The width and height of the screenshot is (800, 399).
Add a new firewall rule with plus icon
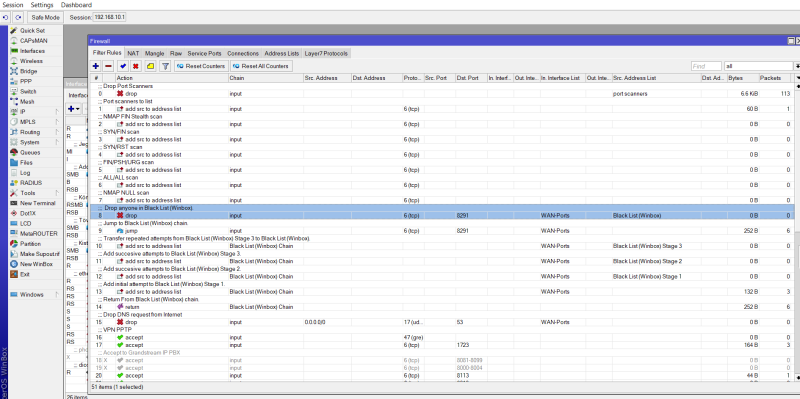pos(96,66)
